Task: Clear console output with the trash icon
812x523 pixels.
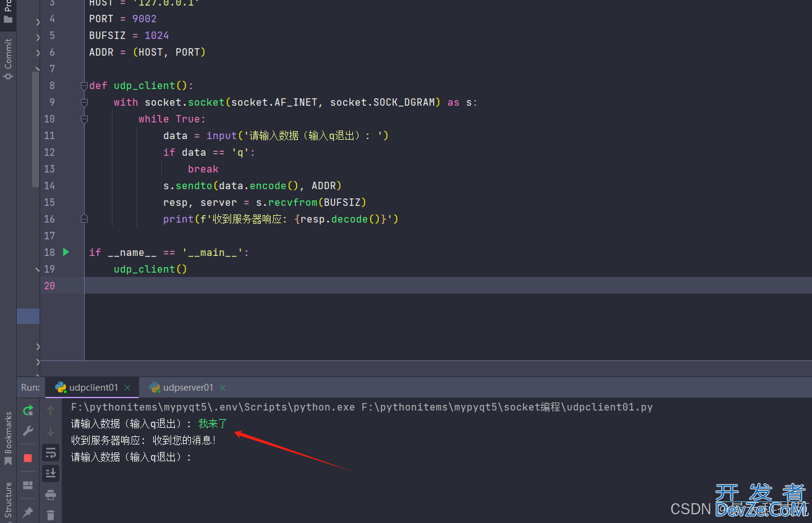Action: pos(51,515)
